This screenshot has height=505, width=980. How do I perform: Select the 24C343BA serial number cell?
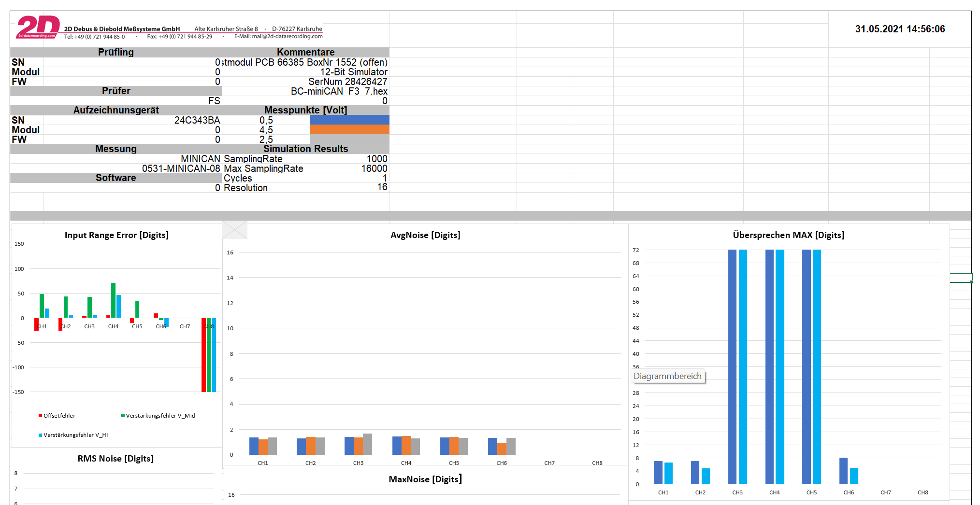(x=197, y=120)
